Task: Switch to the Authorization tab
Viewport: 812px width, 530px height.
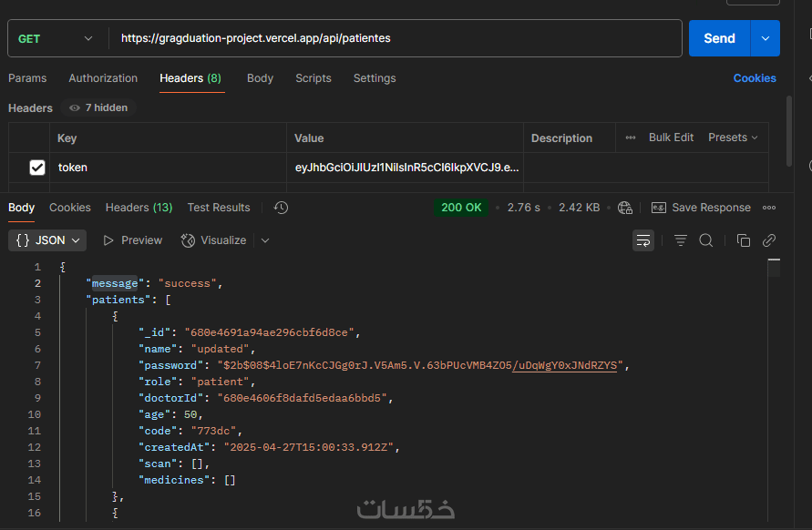Action: pos(103,78)
